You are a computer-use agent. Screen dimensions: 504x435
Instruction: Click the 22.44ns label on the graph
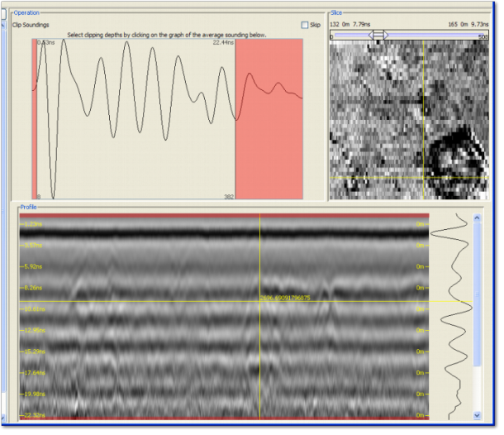tap(223, 42)
